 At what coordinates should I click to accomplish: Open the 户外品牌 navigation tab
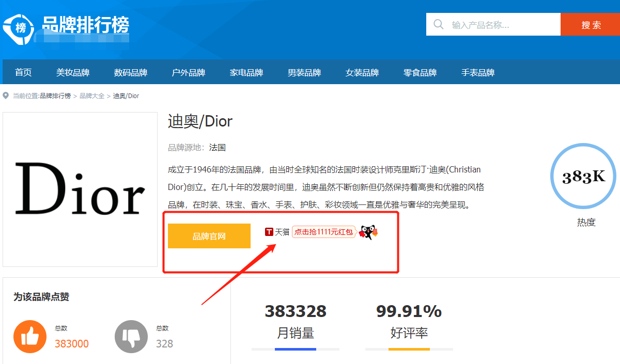click(189, 72)
